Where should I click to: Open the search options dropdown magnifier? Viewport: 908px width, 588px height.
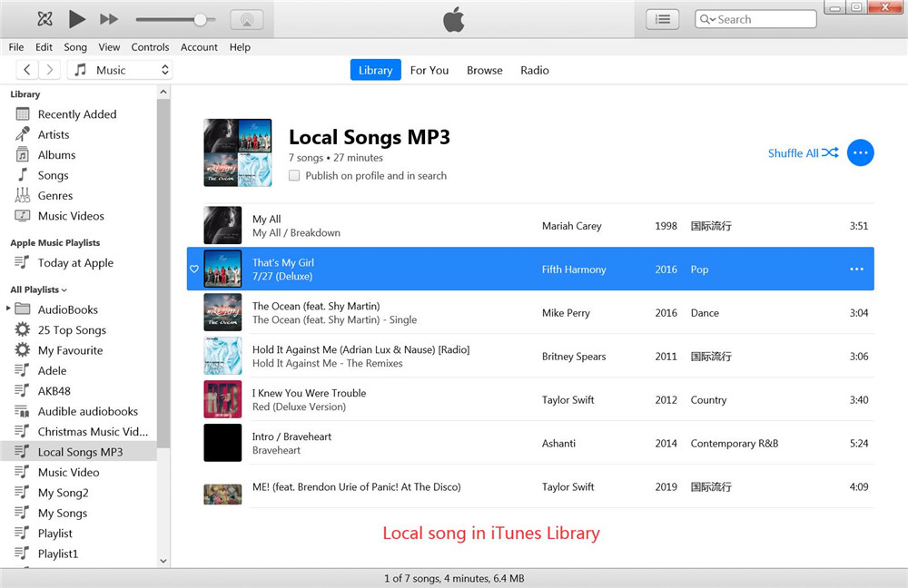click(707, 19)
